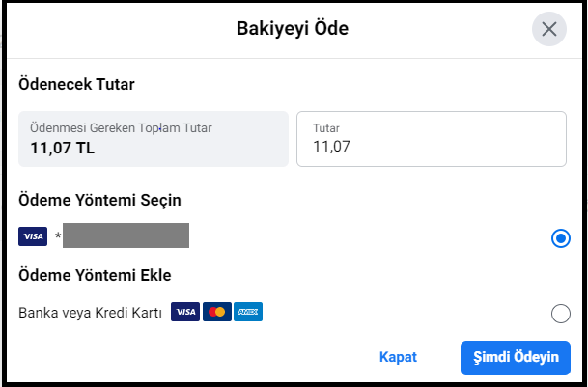
Task: Click the Mastercard logo
Action: 216,312
